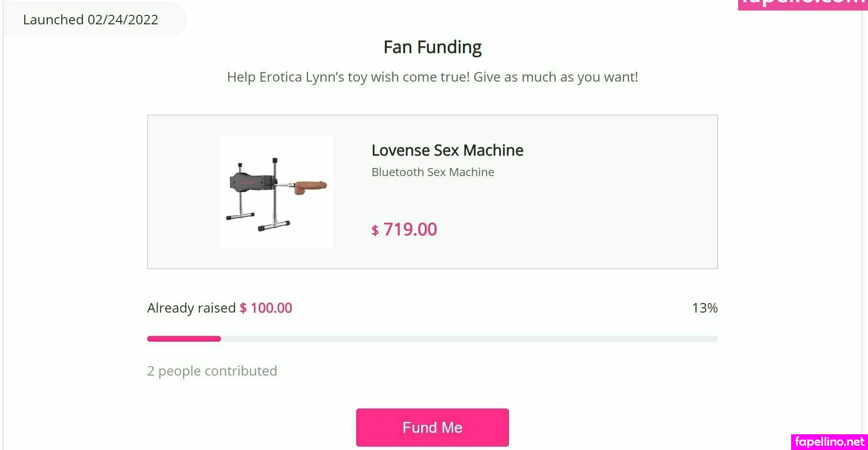
Task: Click the dollar sign before 100.00
Action: (x=243, y=308)
